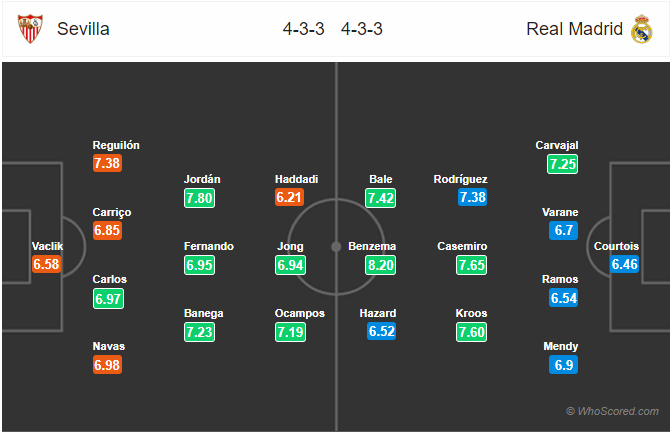Click Carvajal's player name
The width and height of the screenshot is (672, 432).
pos(557,145)
